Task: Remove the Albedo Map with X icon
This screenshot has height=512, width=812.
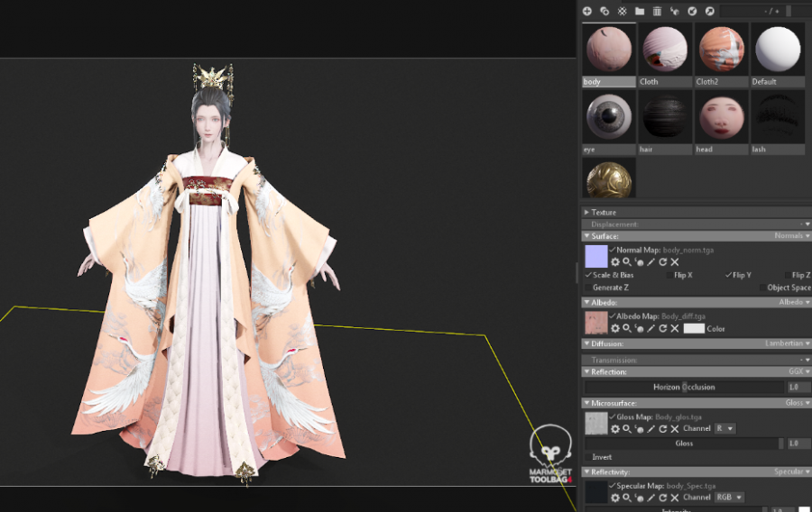Action: point(675,328)
